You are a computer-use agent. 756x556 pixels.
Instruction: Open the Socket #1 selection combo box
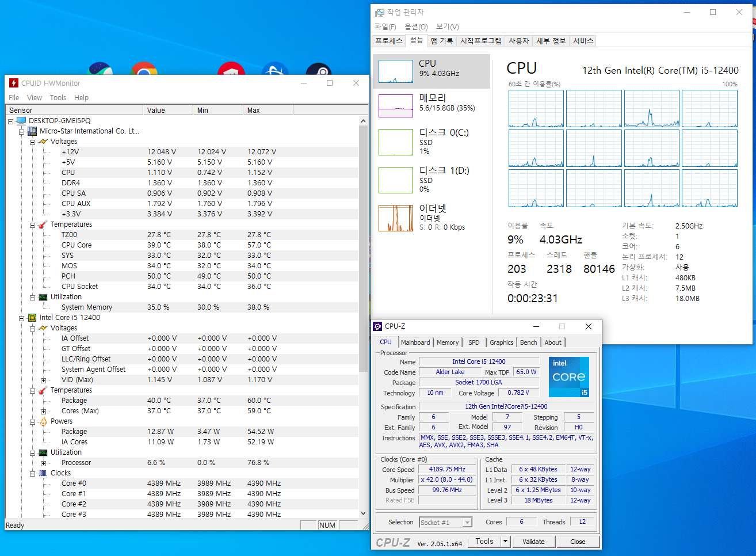click(445, 522)
